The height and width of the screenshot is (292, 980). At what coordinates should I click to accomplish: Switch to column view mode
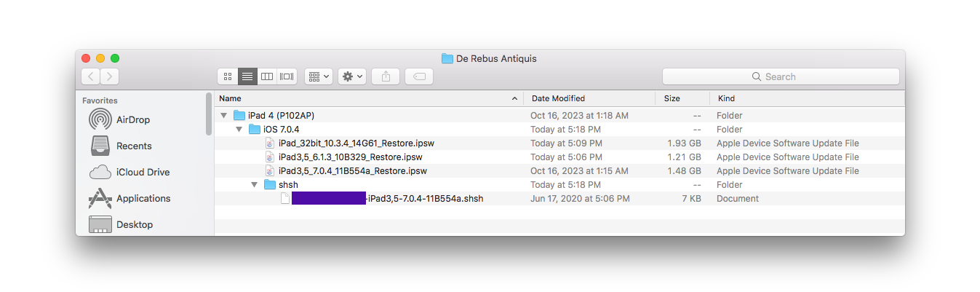267,76
